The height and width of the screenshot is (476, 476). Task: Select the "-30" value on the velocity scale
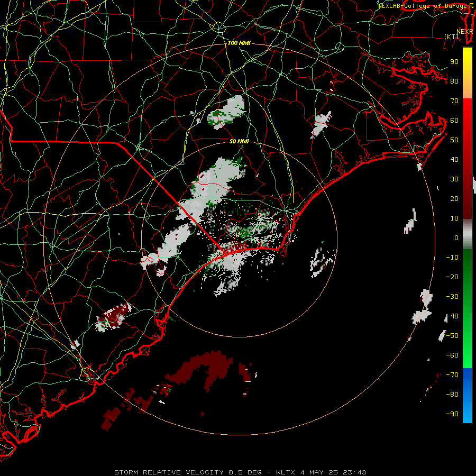tap(452, 297)
